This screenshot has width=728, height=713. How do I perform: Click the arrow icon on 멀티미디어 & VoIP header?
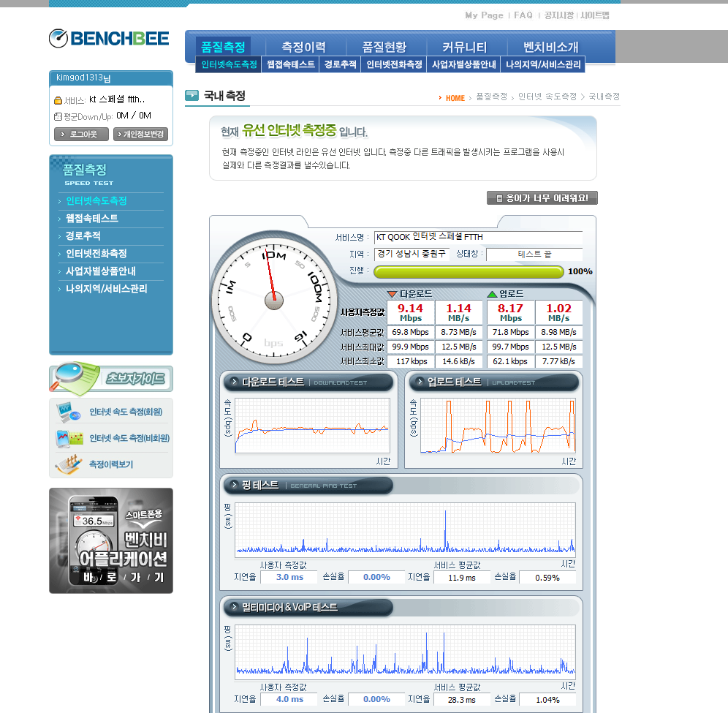[x=235, y=607]
